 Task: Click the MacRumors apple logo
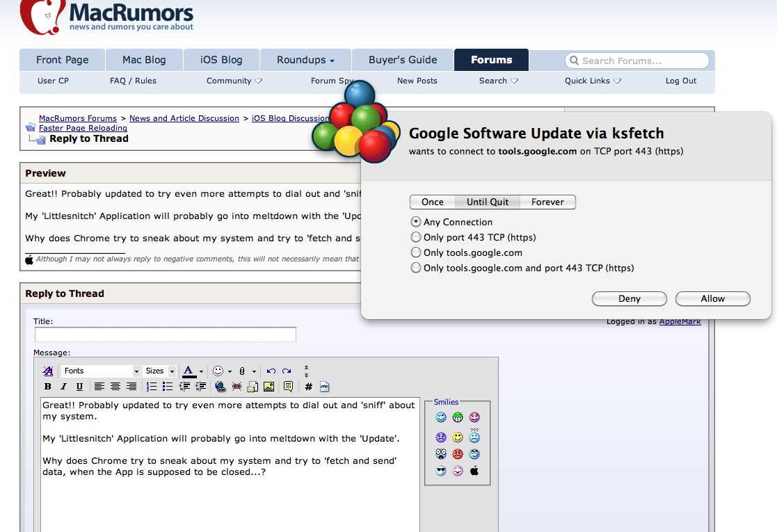click(x=42, y=17)
